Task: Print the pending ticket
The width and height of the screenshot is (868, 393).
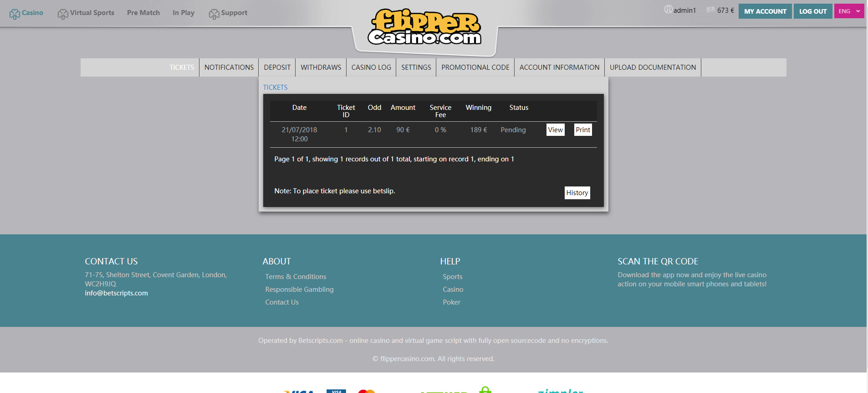Action: tap(582, 130)
